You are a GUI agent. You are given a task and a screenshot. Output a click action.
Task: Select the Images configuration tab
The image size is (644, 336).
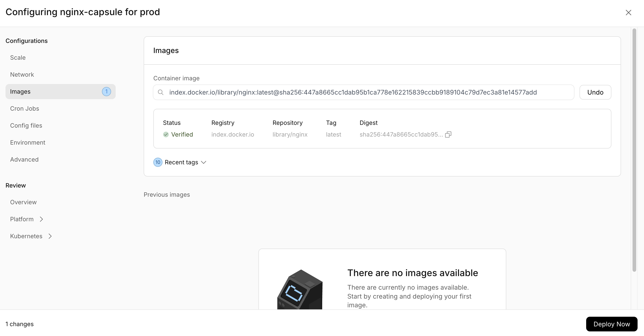pos(61,92)
